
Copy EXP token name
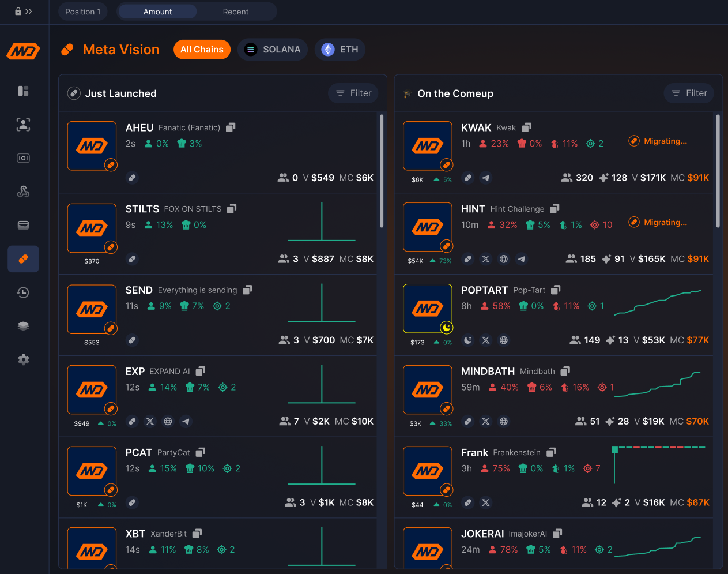tap(200, 372)
